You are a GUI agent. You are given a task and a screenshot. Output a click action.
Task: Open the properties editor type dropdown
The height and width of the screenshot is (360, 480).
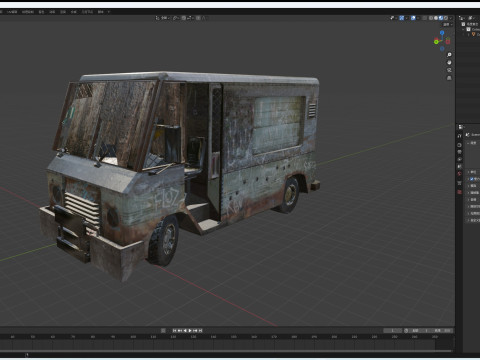pyautogui.click(x=461, y=127)
